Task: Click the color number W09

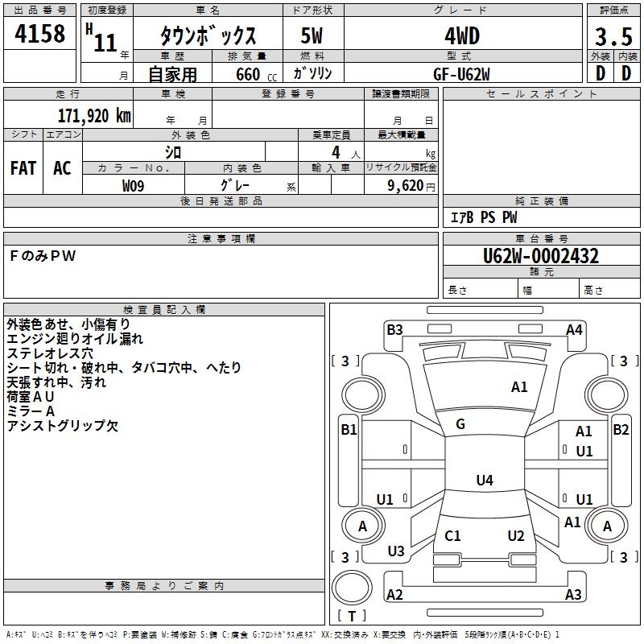Action: click(x=133, y=186)
